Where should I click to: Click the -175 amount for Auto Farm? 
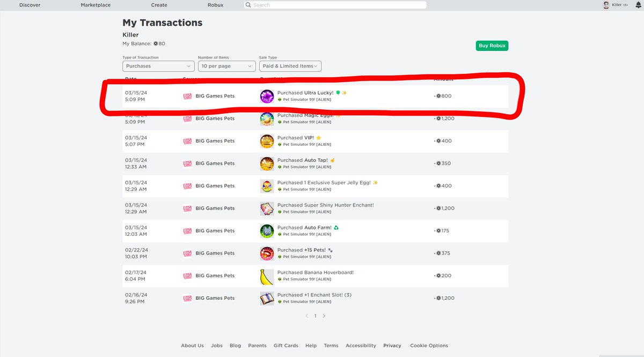(x=442, y=231)
